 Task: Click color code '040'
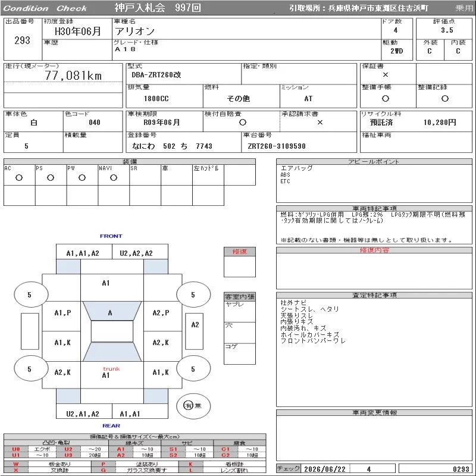95,123
